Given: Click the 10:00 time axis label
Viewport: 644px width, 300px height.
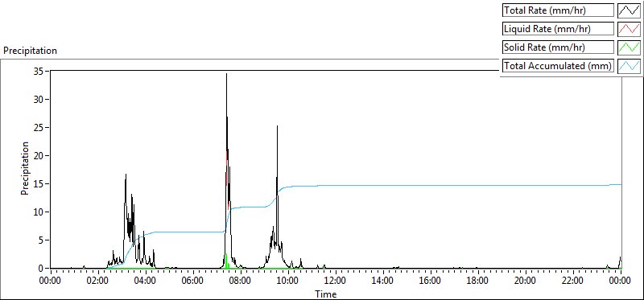Looking at the screenshot, I should 287,282.
